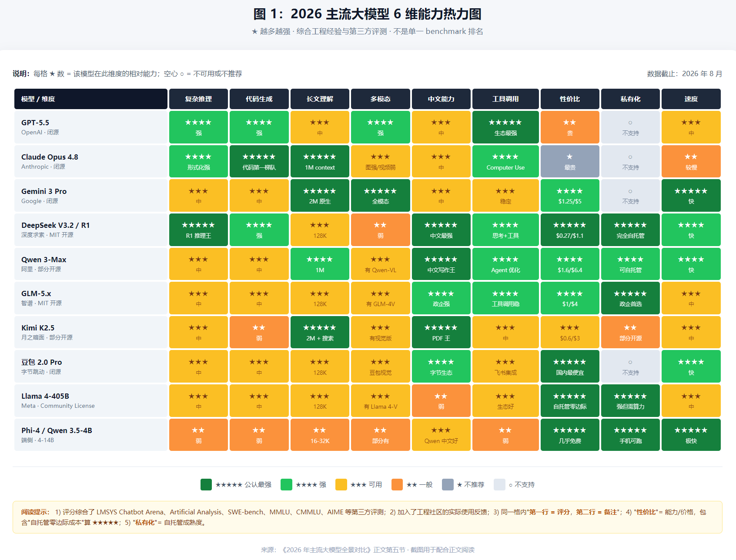
Task: Click the Kimi K2.5 row label
Action: pyautogui.click(x=91, y=332)
